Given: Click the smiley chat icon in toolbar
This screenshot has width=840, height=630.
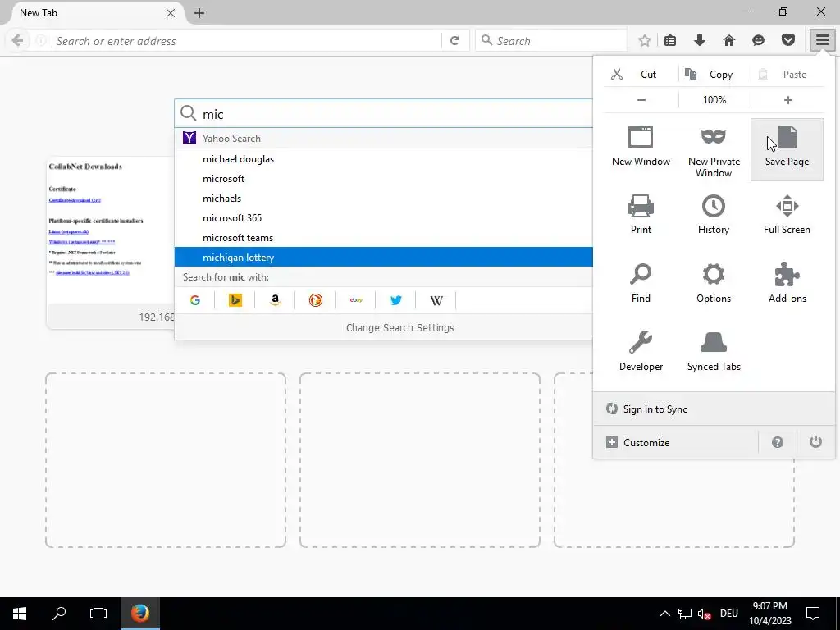Looking at the screenshot, I should click(758, 40).
